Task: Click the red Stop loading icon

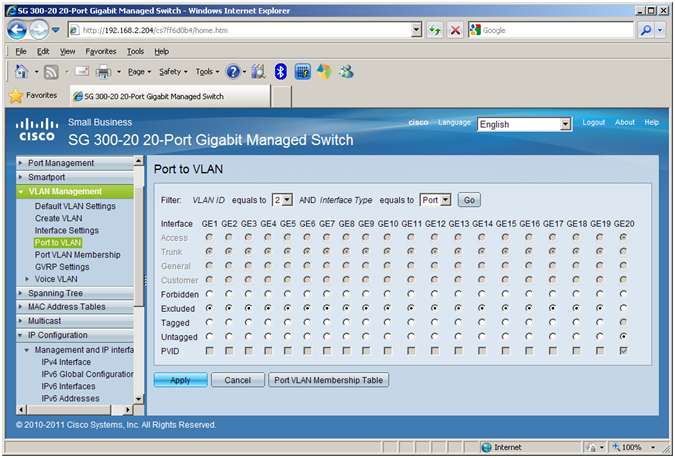Action: (x=455, y=30)
